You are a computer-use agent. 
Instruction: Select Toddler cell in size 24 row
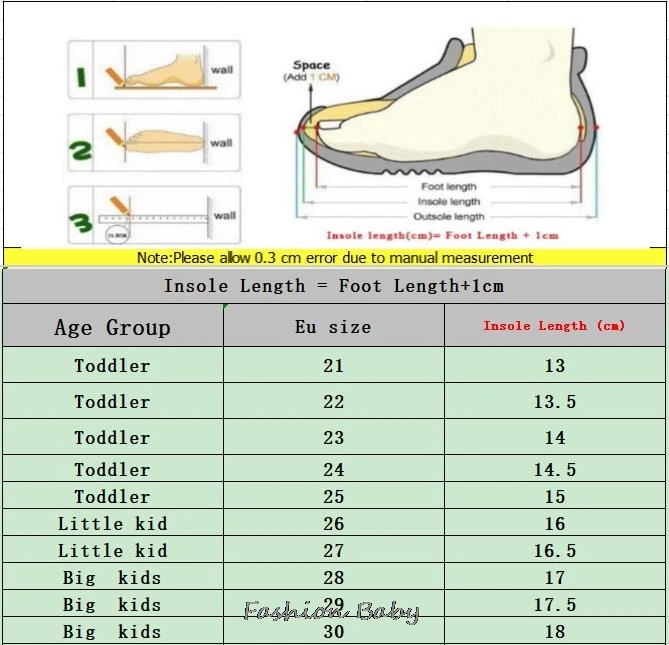point(113,468)
